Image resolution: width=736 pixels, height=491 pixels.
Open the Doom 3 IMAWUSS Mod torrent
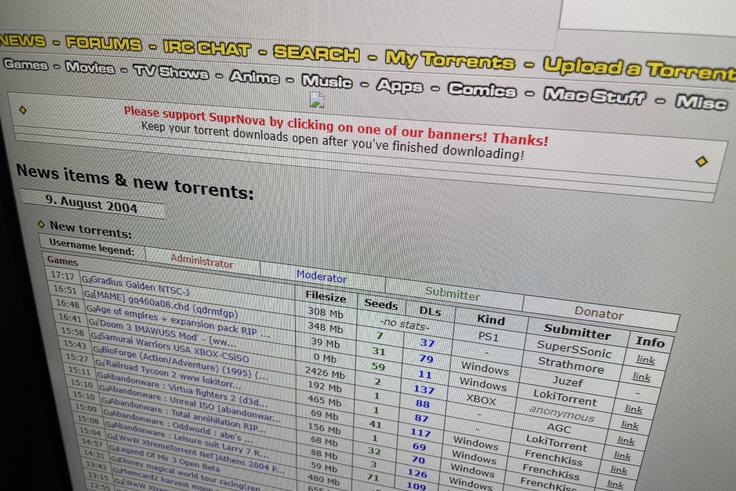click(x=168, y=333)
